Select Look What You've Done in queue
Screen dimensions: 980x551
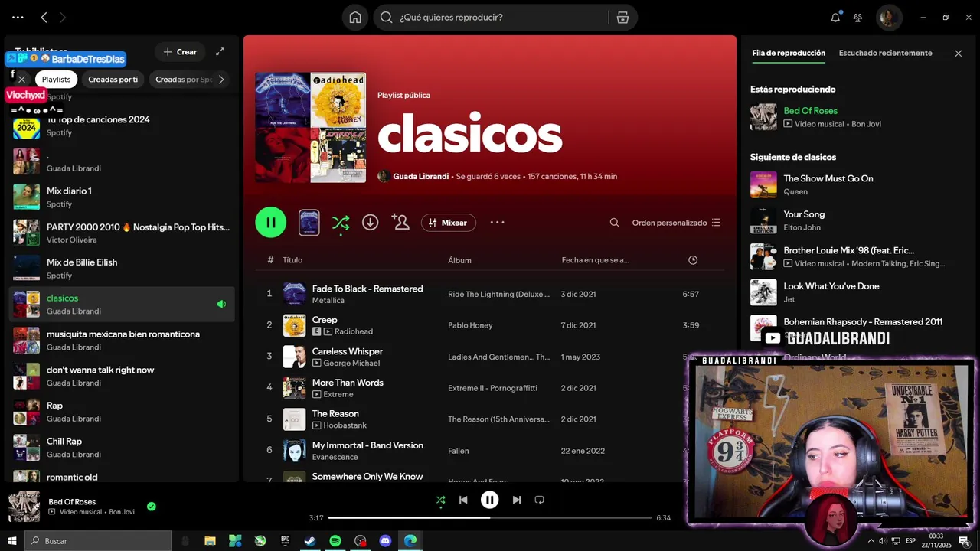pos(856,292)
